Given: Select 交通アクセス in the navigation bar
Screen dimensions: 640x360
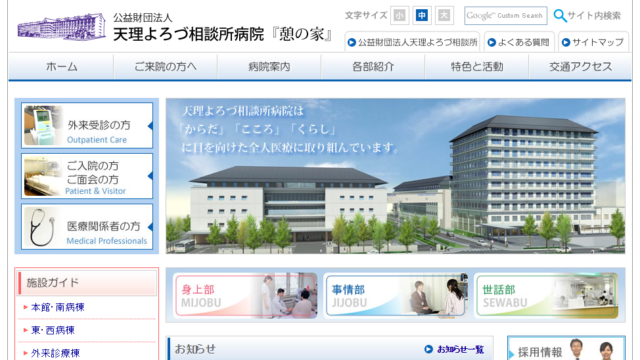Looking at the screenshot, I should coord(580,67).
